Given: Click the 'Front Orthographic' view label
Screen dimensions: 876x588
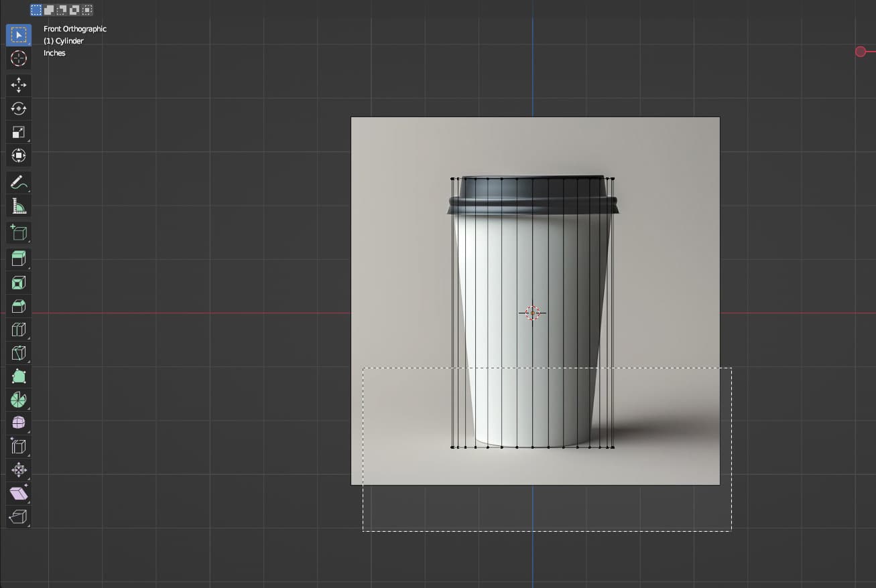Looking at the screenshot, I should 75,29.
